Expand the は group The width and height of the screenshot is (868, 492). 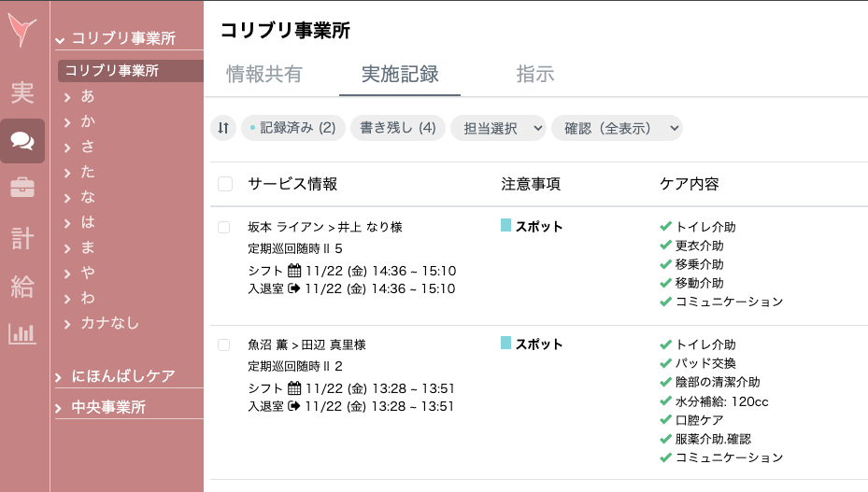67,223
